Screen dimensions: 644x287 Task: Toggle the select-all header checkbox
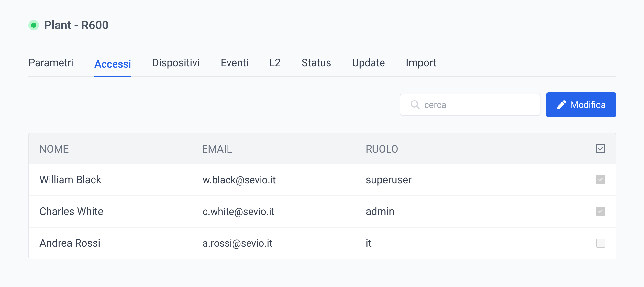[x=600, y=149]
